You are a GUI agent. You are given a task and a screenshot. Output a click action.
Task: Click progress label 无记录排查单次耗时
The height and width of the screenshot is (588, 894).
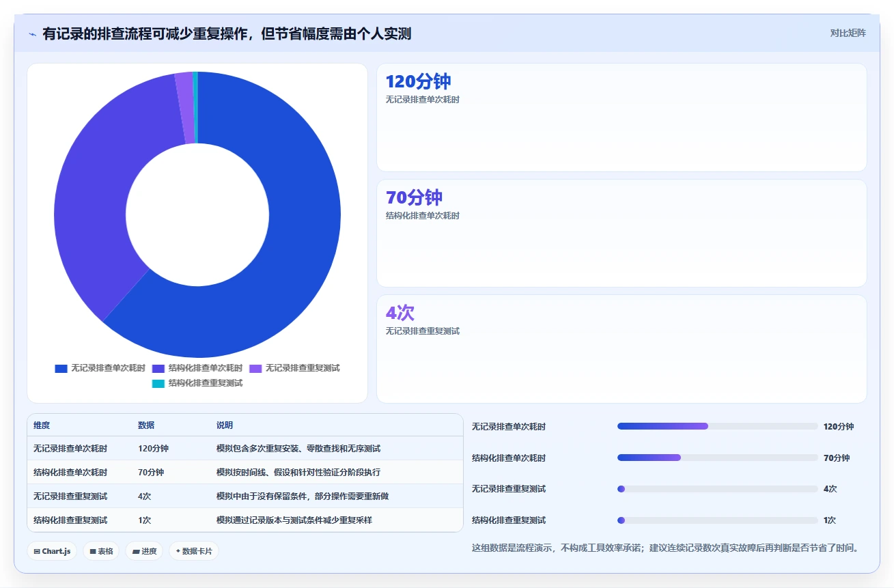pos(509,427)
